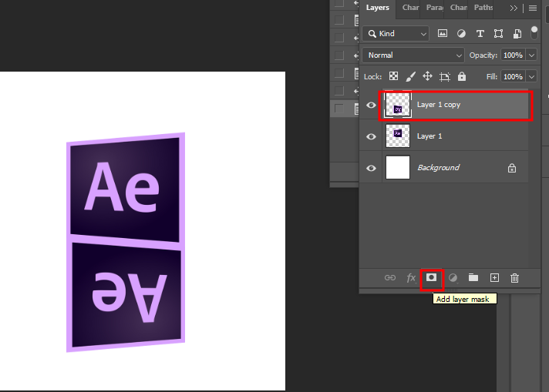This screenshot has height=392, width=549.
Task: Click the Layer 1 copy name
Action: [x=439, y=105]
